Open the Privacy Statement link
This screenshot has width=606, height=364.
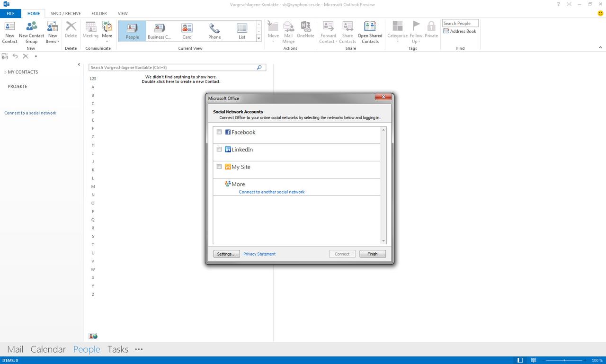point(259,254)
